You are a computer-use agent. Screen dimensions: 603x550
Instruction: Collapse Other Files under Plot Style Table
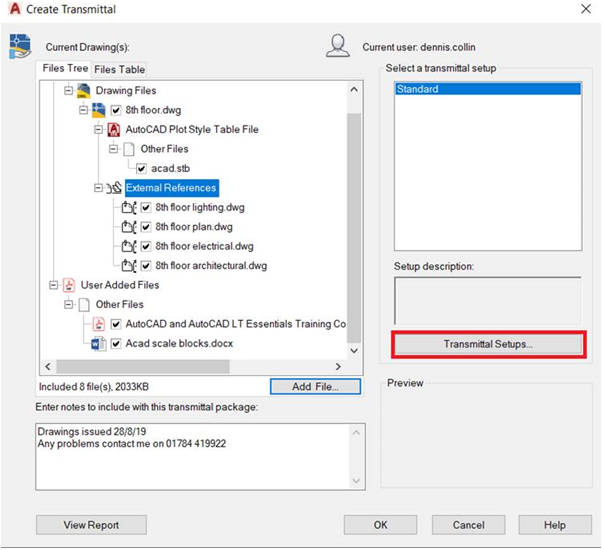(113, 149)
